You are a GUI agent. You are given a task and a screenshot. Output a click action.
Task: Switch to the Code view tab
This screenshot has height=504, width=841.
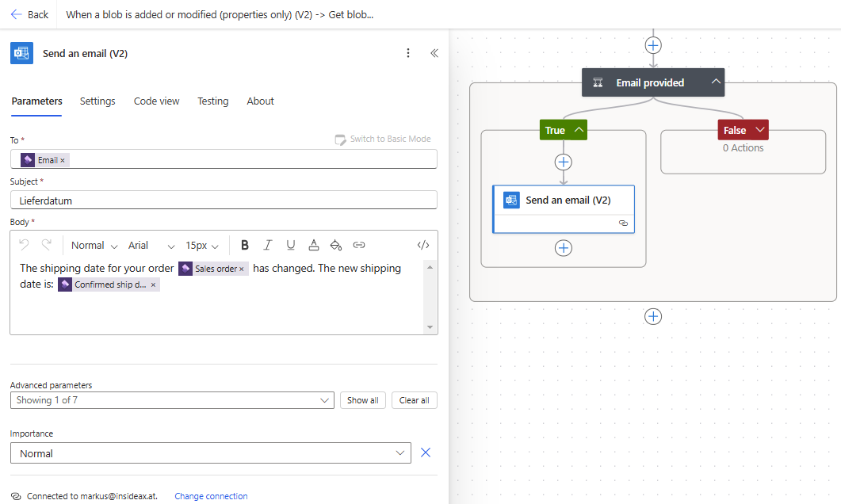(156, 101)
